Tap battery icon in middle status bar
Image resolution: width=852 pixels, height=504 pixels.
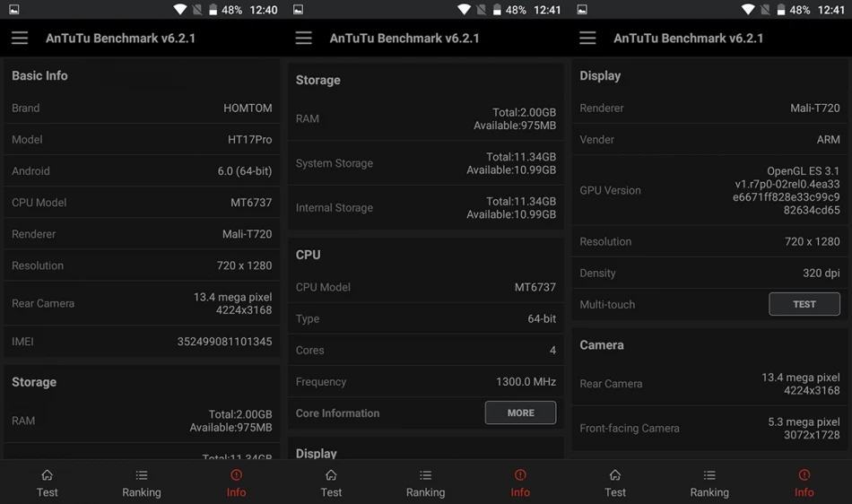[497, 9]
